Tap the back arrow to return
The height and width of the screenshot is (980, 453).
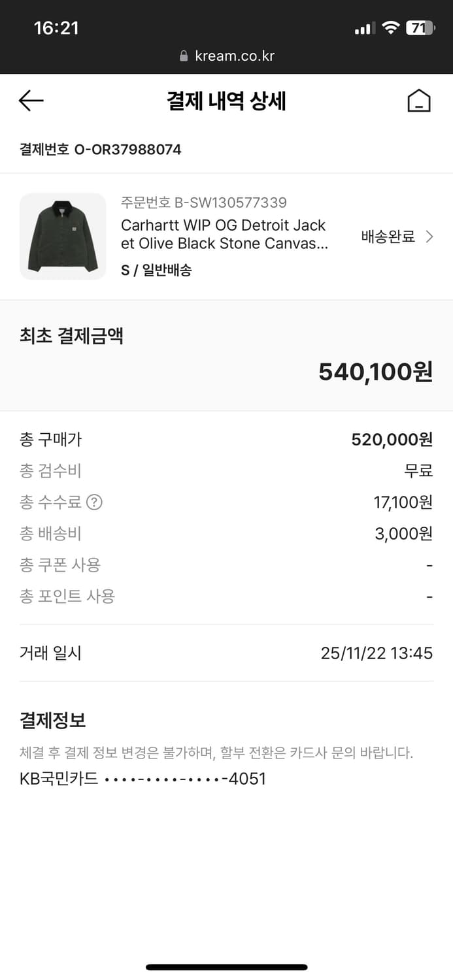[x=30, y=100]
